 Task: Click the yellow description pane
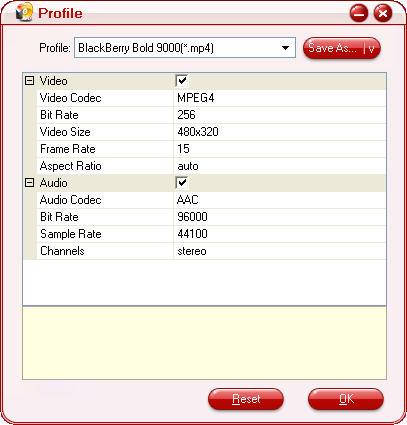[x=204, y=343]
